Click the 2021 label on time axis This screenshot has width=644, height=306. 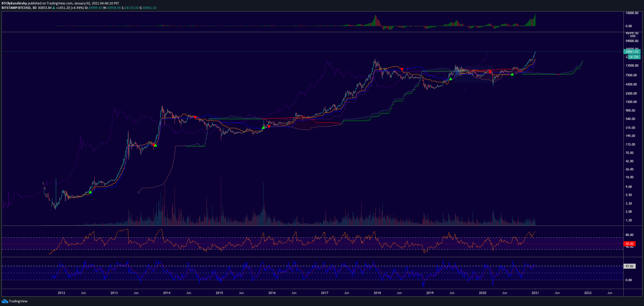(x=535, y=293)
